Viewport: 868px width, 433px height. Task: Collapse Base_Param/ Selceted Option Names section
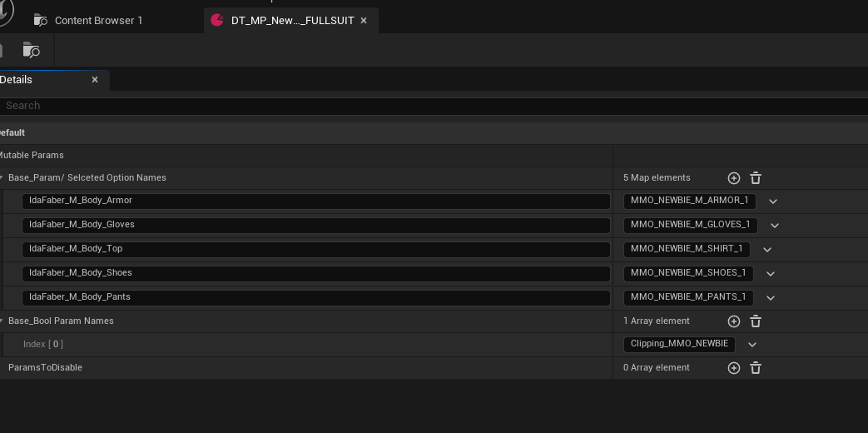pyautogui.click(x=2, y=178)
